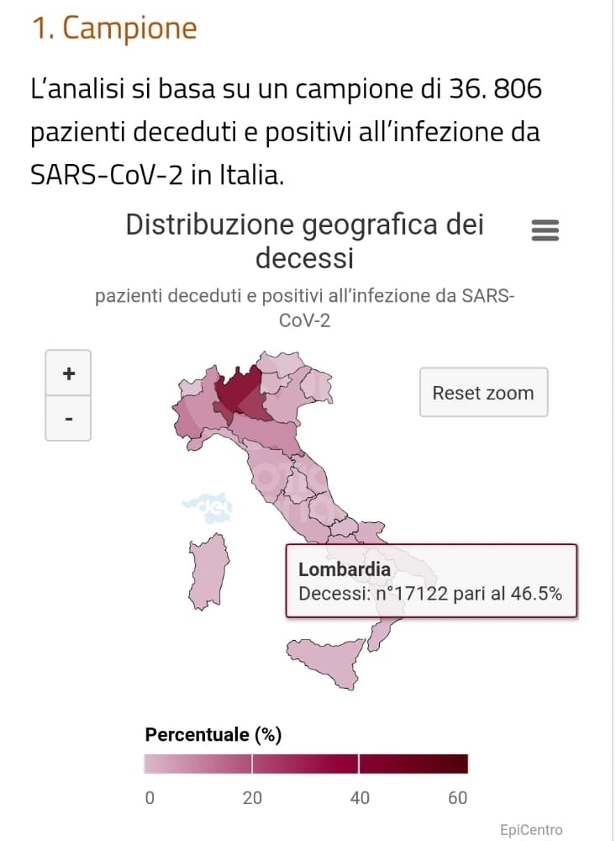Click the Sardegna island on the map
This screenshot has height=841, width=616.
point(208,570)
